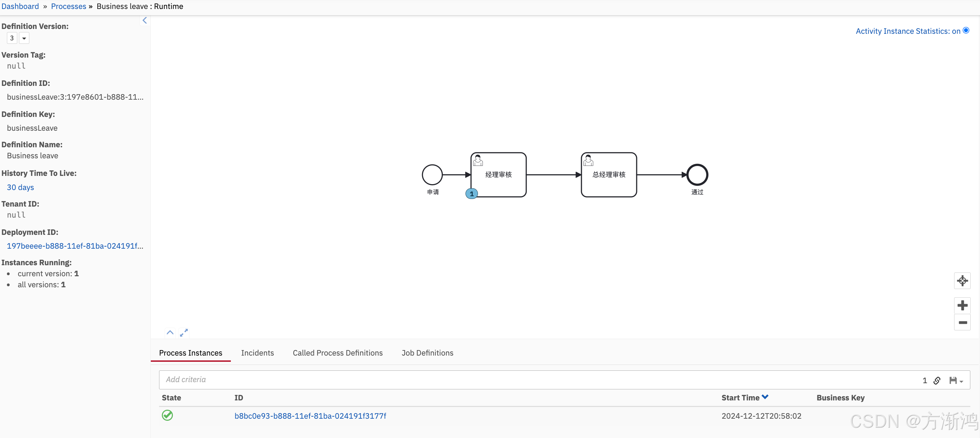This screenshot has width=980, height=438.
Task: Click the green checkmark state icon
Action: pyautogui.click(x=167, y=415)
